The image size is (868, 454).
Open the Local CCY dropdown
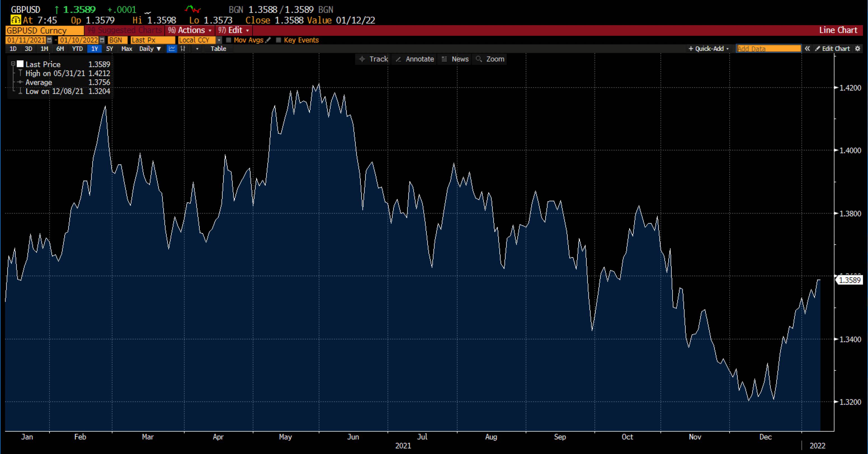(x=219, y=40)
